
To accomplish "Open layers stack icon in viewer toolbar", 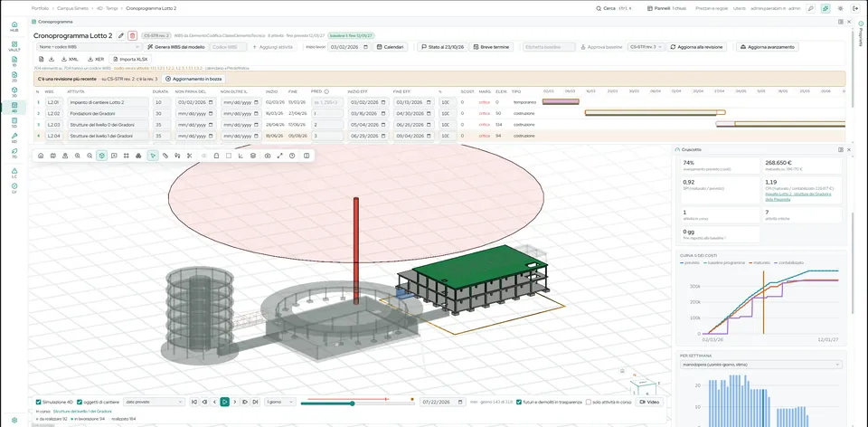I will pyautogui.click(x=252, y=156).
